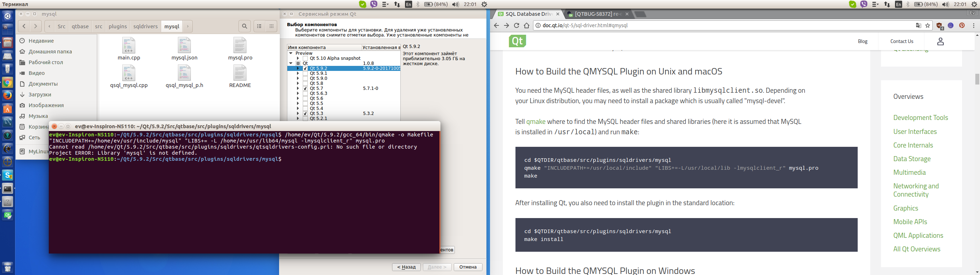Image resolution: width=980 pixels, height=275 pixels.
Task: Go to Chrome home page button
Action: pyautogui.click(x=527, y=25)
